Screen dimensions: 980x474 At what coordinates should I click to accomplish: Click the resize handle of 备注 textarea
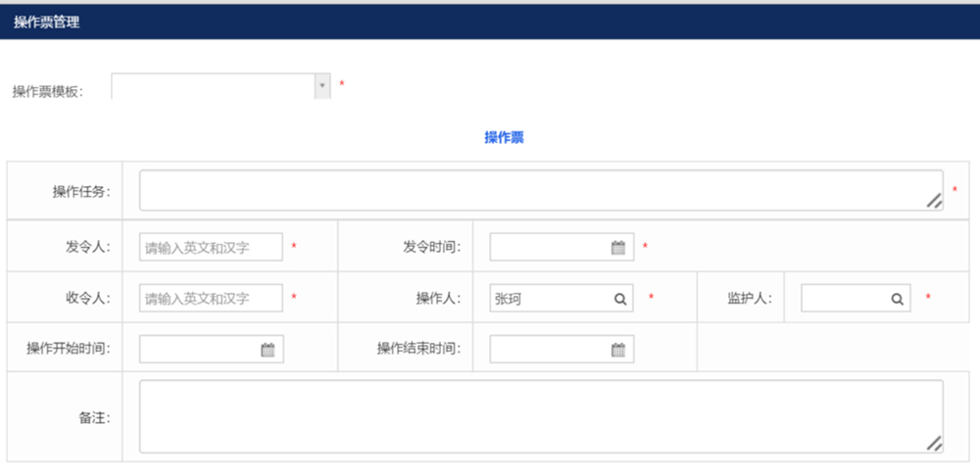tap(934, 444)
